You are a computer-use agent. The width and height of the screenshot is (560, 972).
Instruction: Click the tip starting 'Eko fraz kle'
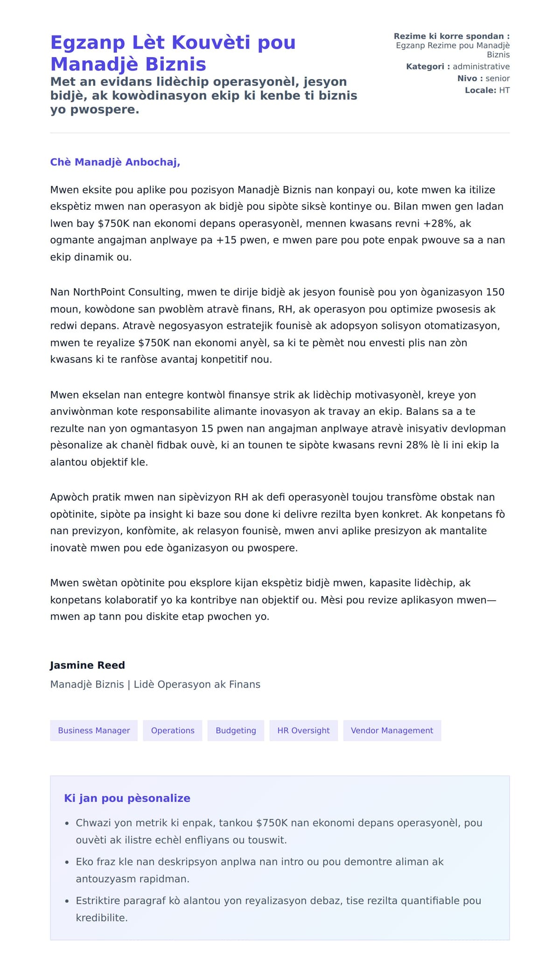click(259, 870)
